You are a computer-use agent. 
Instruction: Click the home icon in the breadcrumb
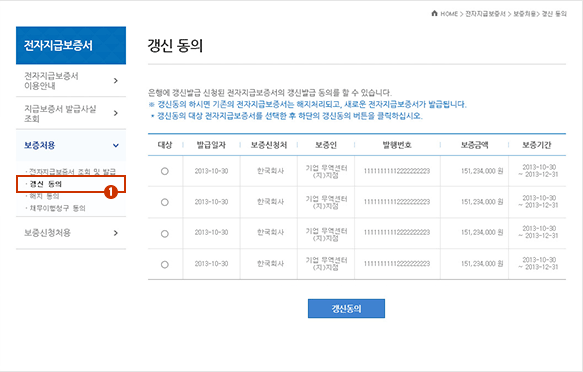pos(434,13)
